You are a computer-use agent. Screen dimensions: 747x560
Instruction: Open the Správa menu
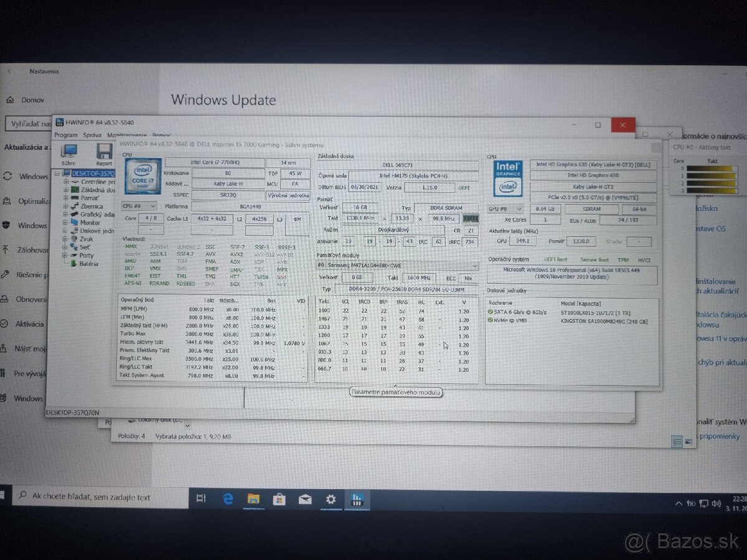92,135
